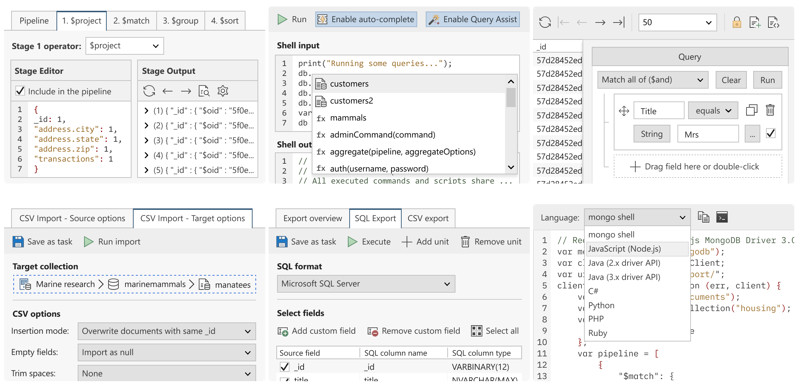This screenshot has width=800, height=389.
Task: Refresh the query results in collection toolbar
Action: 545,22
